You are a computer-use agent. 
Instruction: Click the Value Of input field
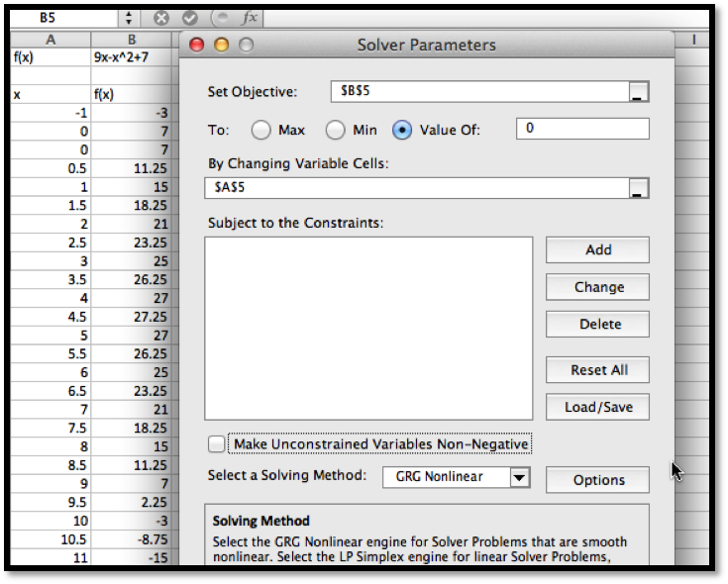click(582, 129)
